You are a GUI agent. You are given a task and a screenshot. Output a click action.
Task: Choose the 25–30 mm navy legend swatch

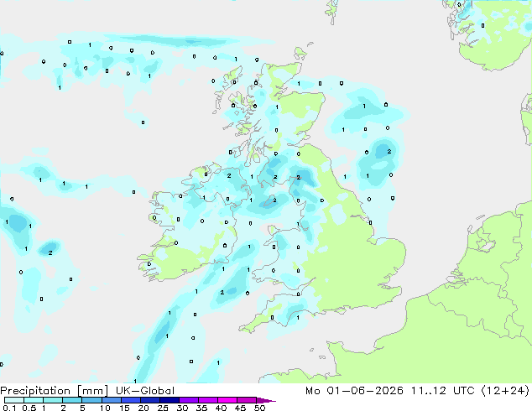click(169, 400)
